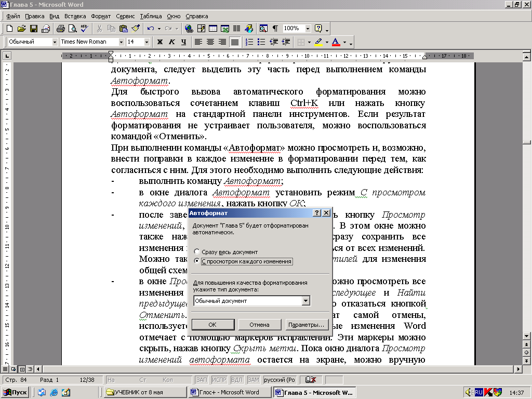Click the tab-stop type selector on ruler

click(x=7, y=56)
